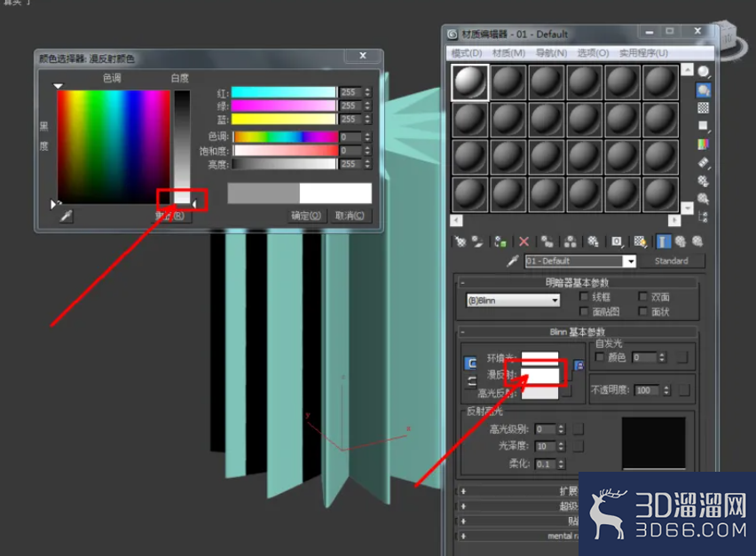
Task: Click Sample UV Tiling icon
Action: pyautogui.click(x=704, y=126)
